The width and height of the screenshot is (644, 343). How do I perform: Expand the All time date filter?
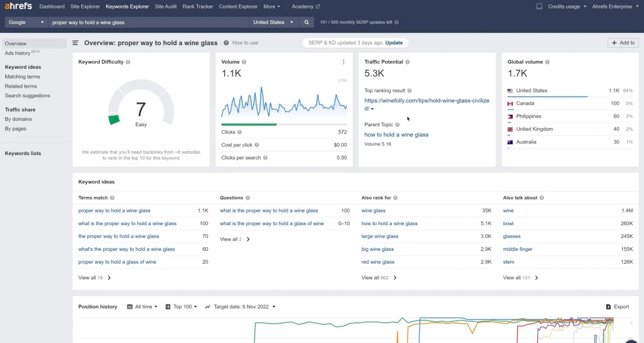click(142, 307)
